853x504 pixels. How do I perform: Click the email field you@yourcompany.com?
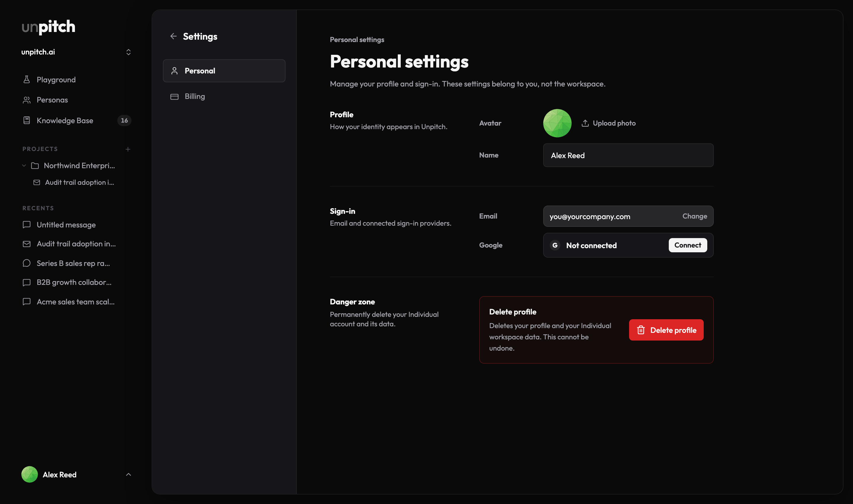(x=628, y=216)
